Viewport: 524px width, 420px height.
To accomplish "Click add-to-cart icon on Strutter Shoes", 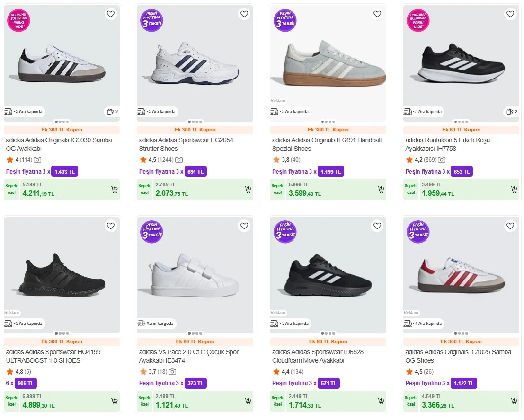I will (x=248, y=189).
